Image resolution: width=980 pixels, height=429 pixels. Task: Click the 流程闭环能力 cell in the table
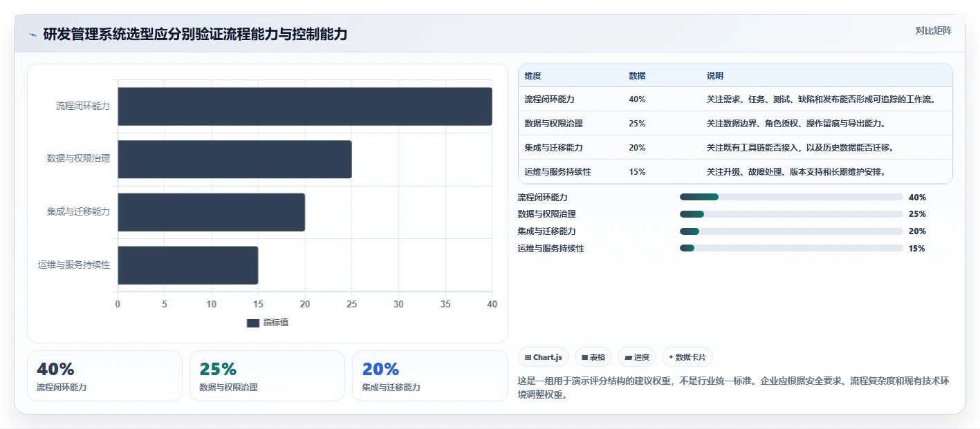click(x=550, y=99)
